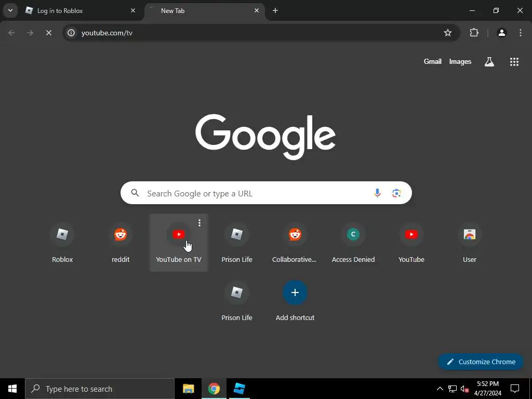The image size is (532, 399).
Task: Search by image with the Lens icon
Action: 396,193
